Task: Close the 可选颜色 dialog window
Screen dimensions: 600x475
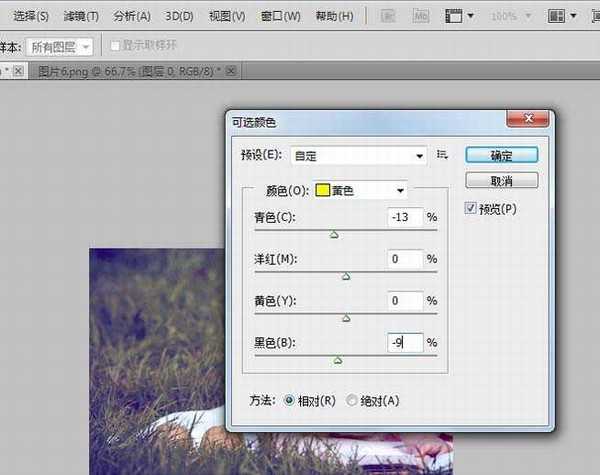Action: pos(536,121)
